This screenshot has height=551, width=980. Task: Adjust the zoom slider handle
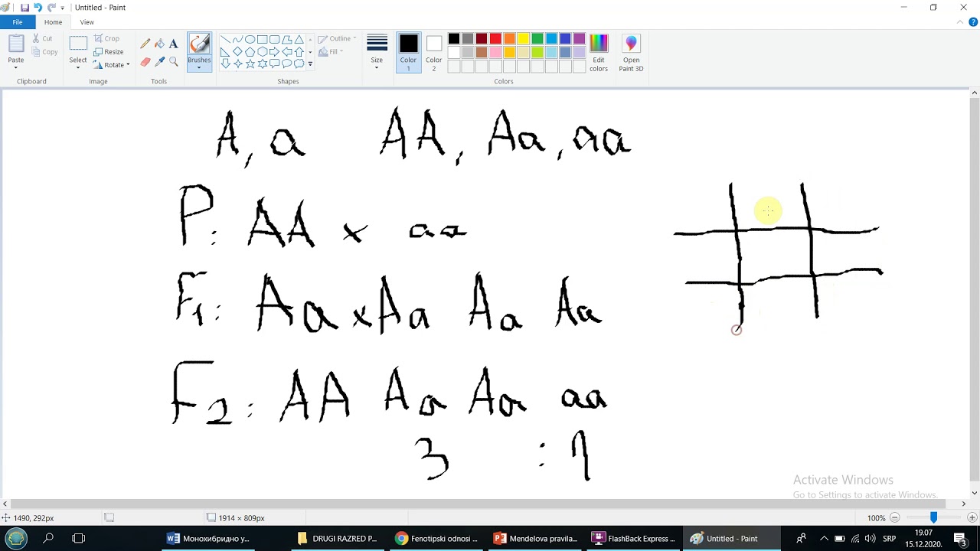(933, 518)
